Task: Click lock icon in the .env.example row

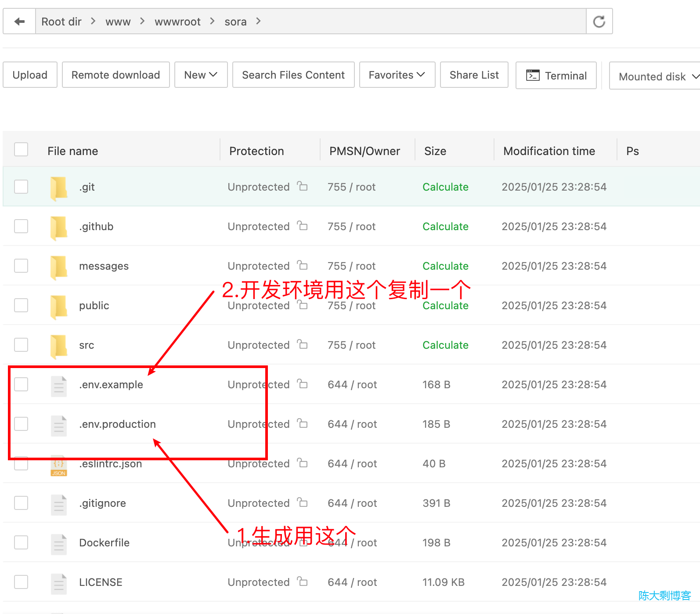Action: 302,383
